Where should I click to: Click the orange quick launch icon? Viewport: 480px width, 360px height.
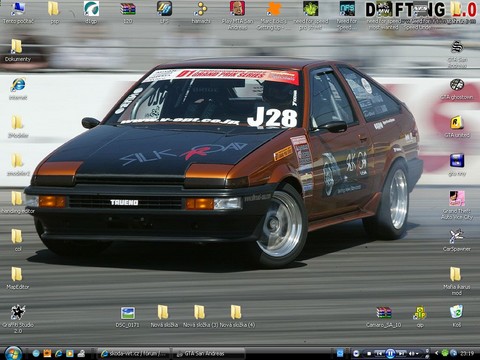(x=47, y=353)
